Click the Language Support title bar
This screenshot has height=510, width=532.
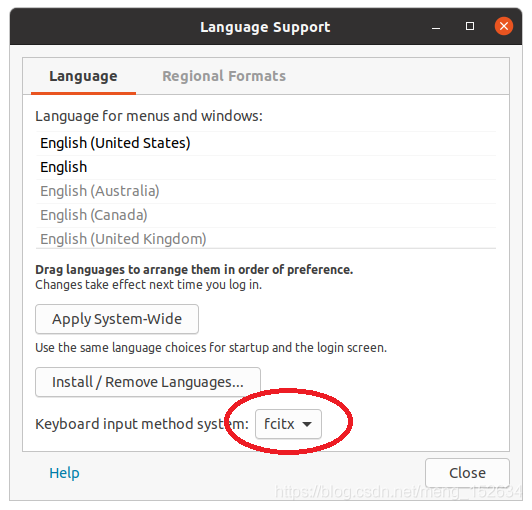[x=265, y=27]
